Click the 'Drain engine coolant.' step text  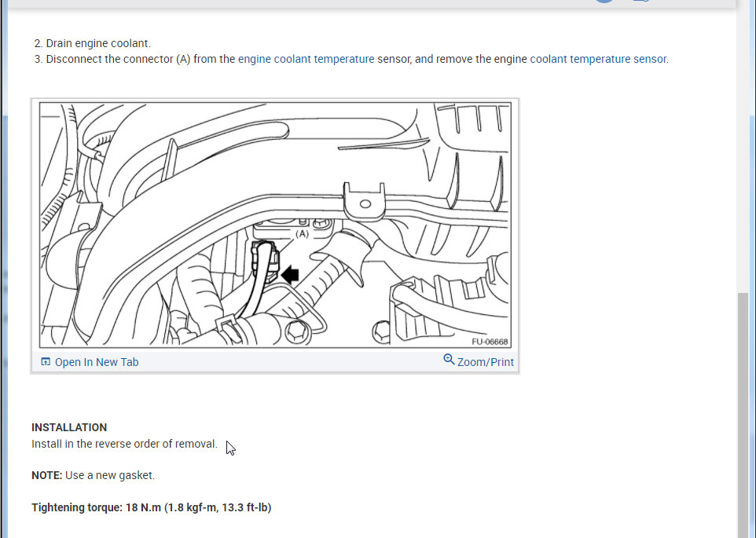pyautogui.click(x=98, y=43)
